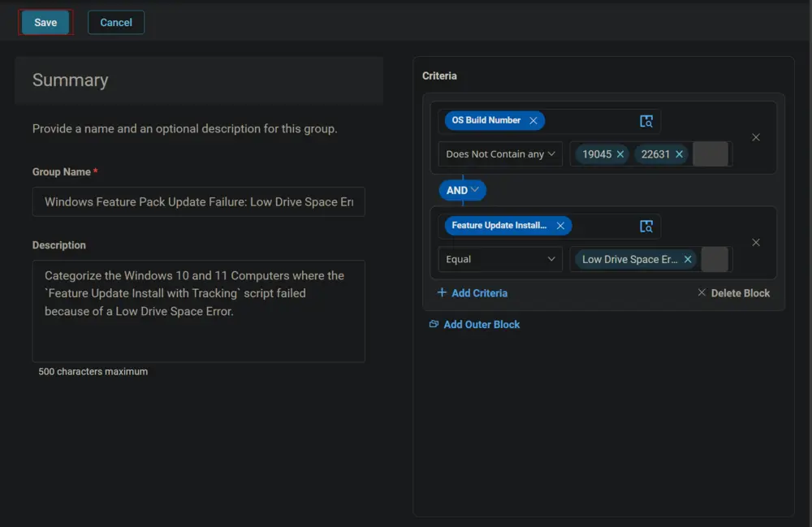This screenshot has width=812, height=527.
Task: Remove the 22631 value tag
Action: 679,154
